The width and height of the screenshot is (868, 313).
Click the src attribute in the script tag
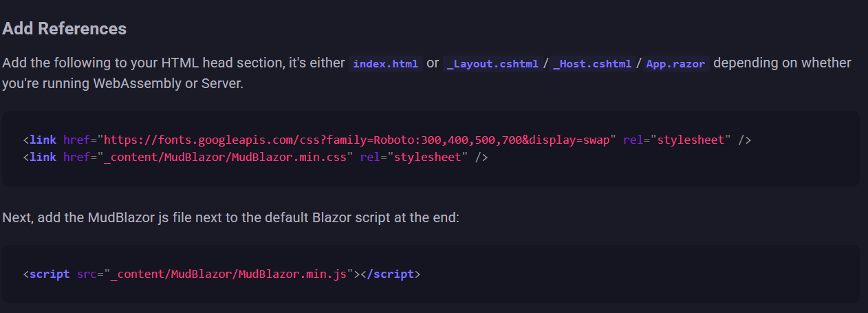87,274
